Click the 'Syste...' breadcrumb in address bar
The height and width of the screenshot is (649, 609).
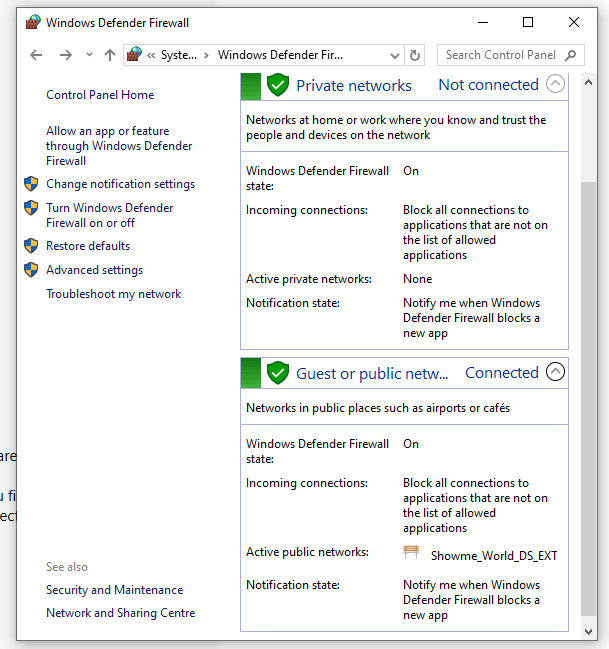178,55
